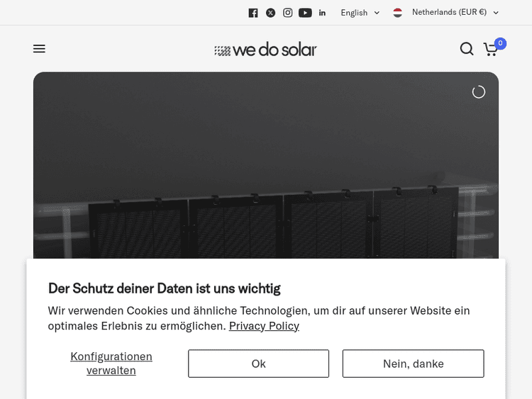Accept cookies with the Ok button
The width and height of the screenshot is (532, 399).
(258, 364)
